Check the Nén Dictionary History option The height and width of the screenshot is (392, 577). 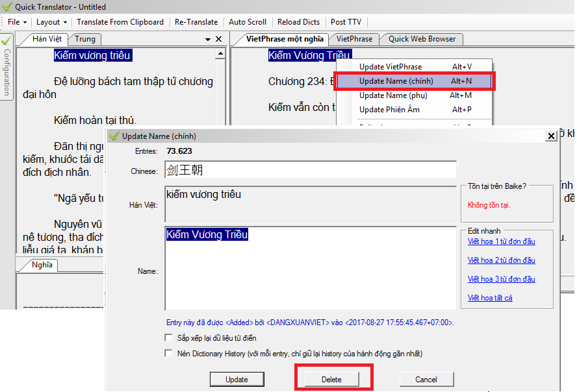[169, 354]
